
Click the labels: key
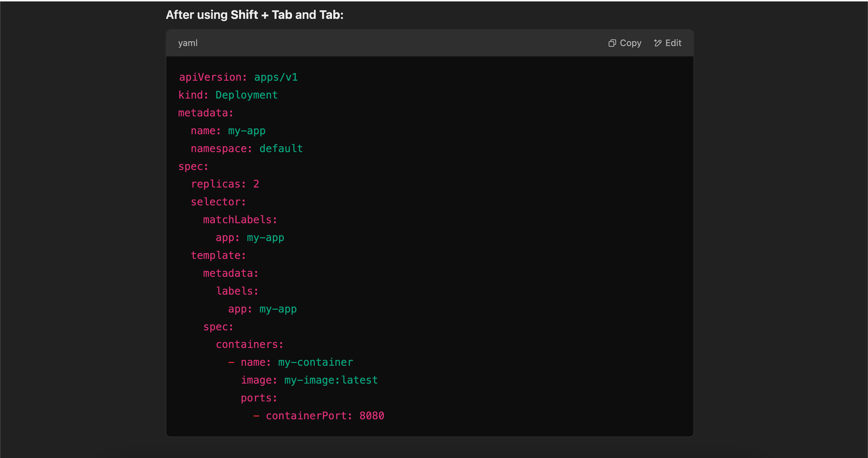click(x=237, y=291)
